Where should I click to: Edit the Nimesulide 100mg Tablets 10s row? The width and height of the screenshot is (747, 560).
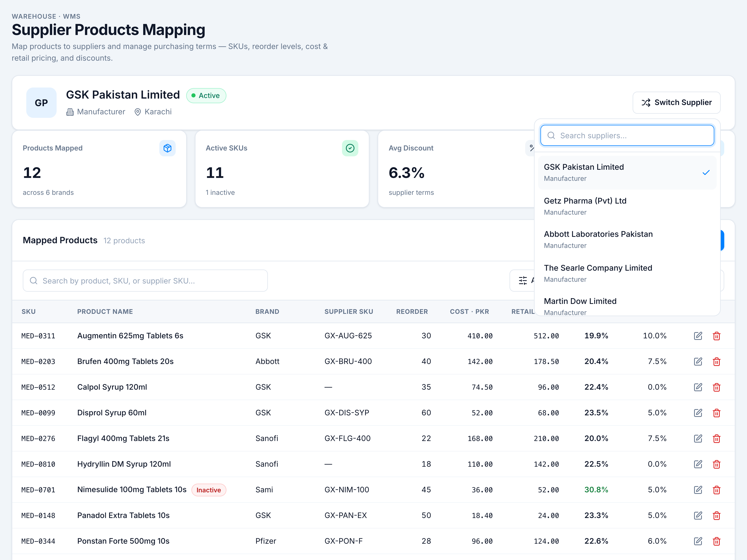tap(698, 490)
